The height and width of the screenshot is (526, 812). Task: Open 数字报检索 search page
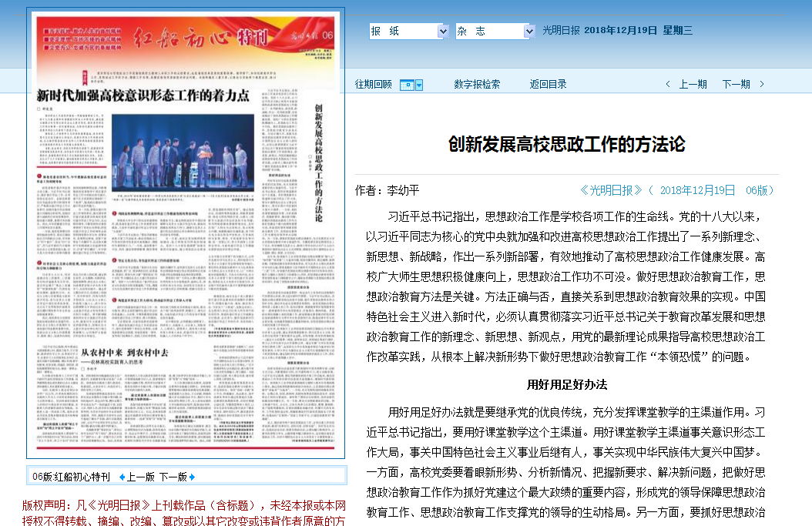(477, 85)
